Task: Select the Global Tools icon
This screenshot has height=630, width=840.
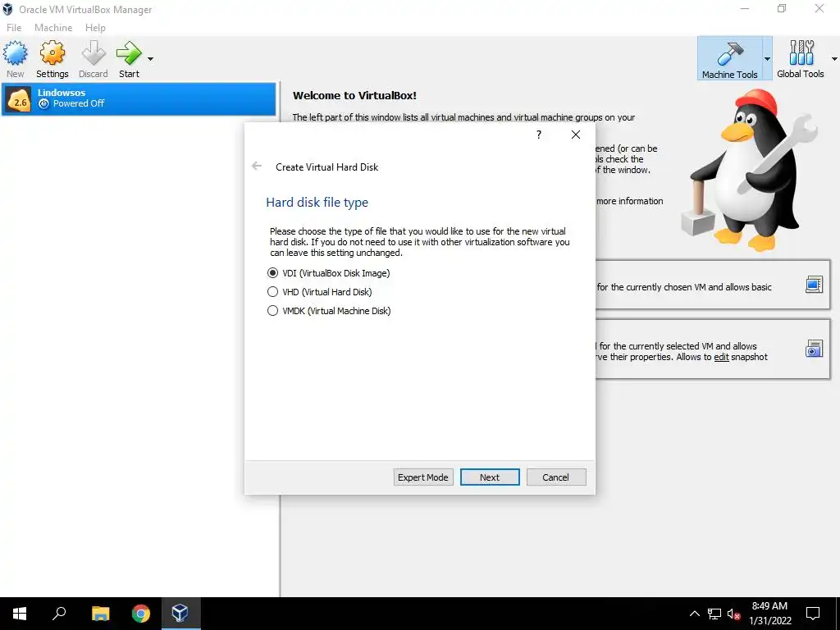Action: tap(801, 53)
